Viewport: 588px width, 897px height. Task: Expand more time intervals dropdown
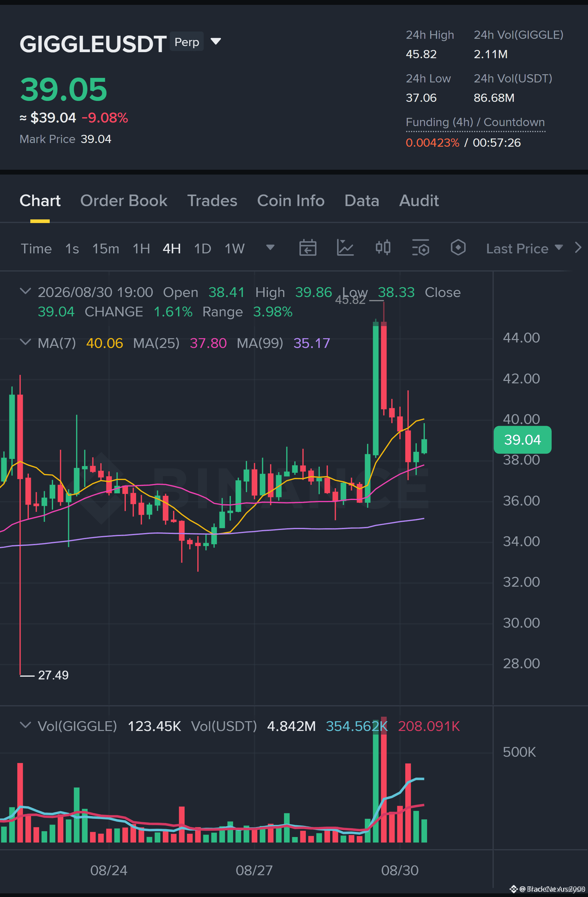click(270, 248)
